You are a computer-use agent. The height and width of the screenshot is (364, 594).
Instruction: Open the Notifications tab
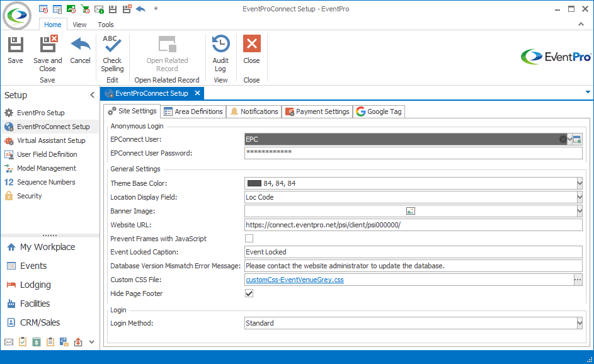point(254,111)
